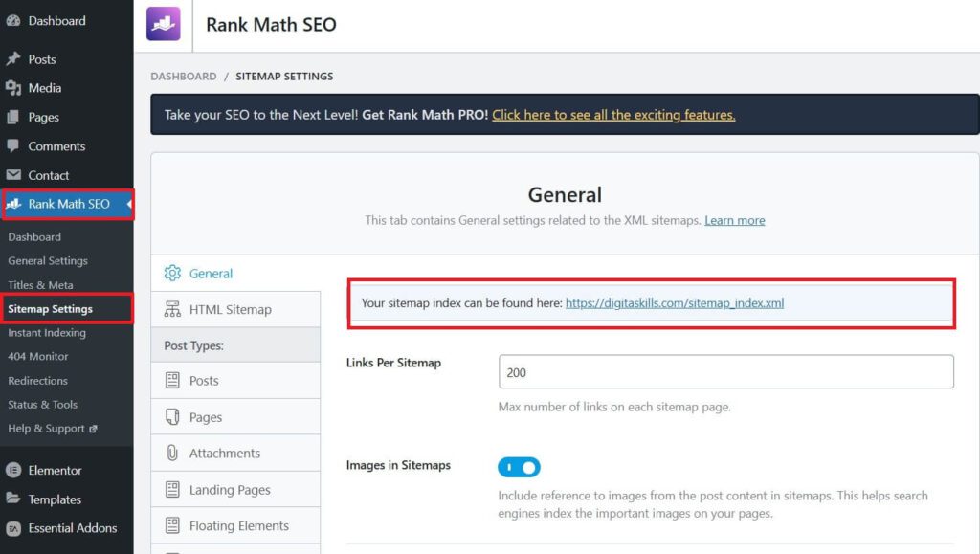Click the Elementor icon in sidebar
980x554 pixels.
point(13,471)
